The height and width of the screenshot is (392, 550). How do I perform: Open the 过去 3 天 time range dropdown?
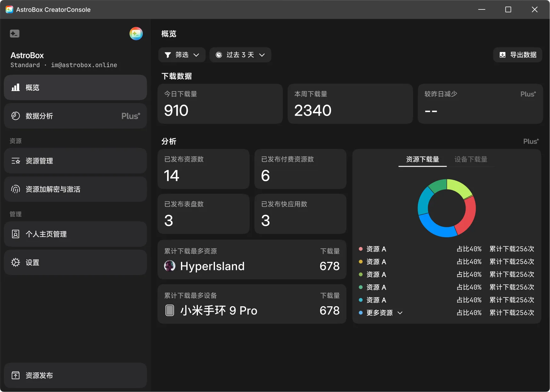240,55
